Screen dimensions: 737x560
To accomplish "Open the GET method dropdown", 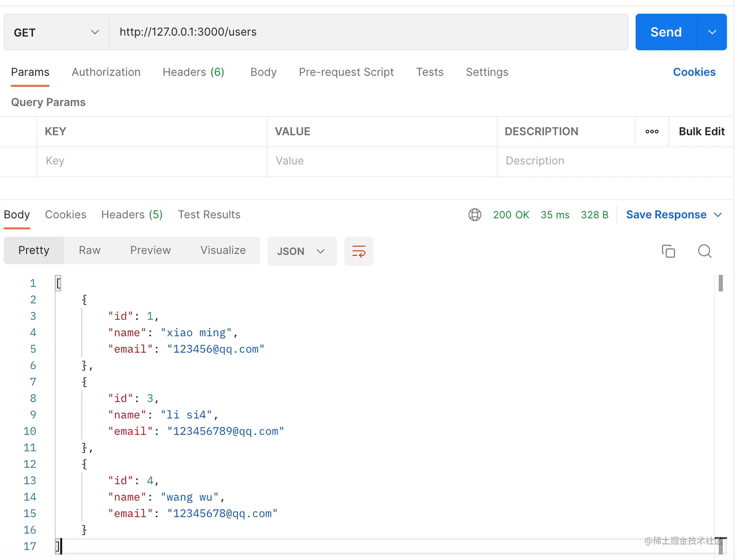I will click(57, 33).
